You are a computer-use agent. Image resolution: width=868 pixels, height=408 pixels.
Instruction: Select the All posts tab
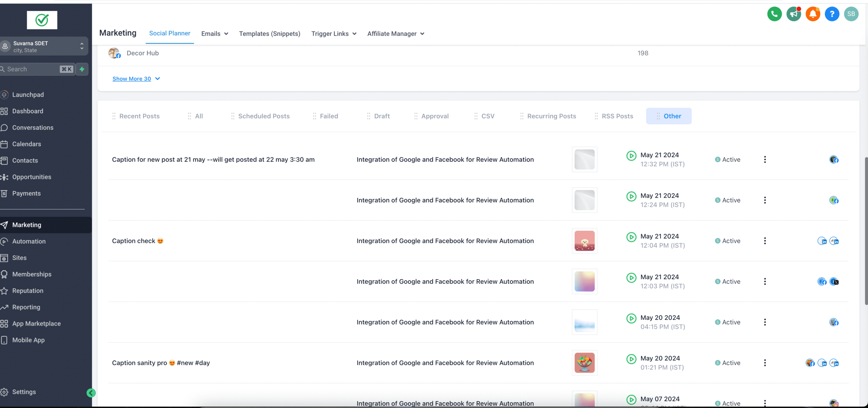tap(195, 116)
